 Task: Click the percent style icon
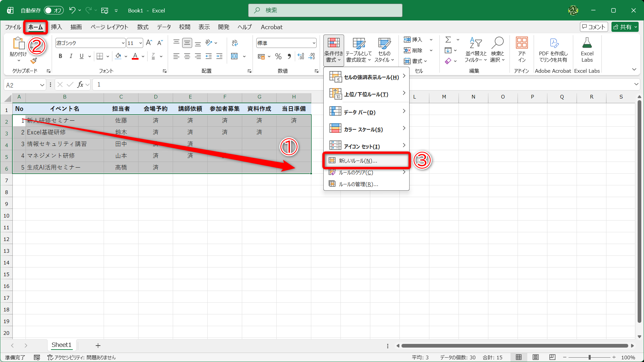coord(278,56)
